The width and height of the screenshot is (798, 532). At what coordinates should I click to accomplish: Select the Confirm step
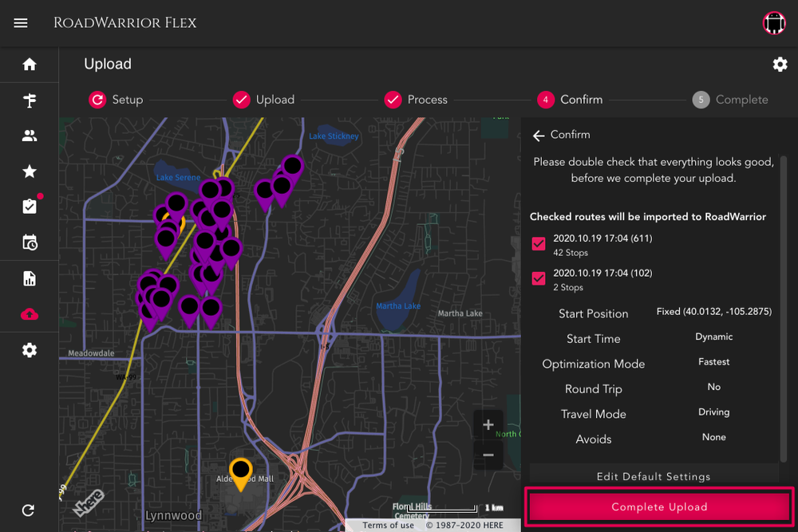point(570,100)
